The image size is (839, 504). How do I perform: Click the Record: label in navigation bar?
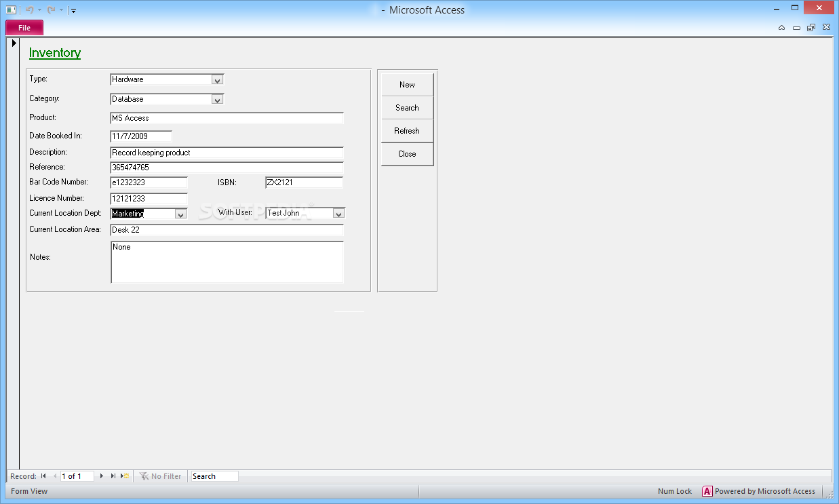(x=24, y=476)
